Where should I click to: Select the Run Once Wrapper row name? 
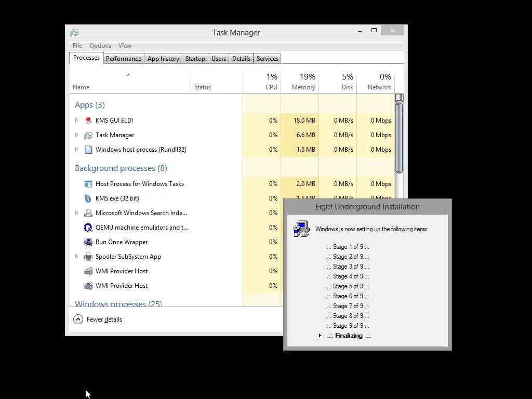[x=122, y=242]
